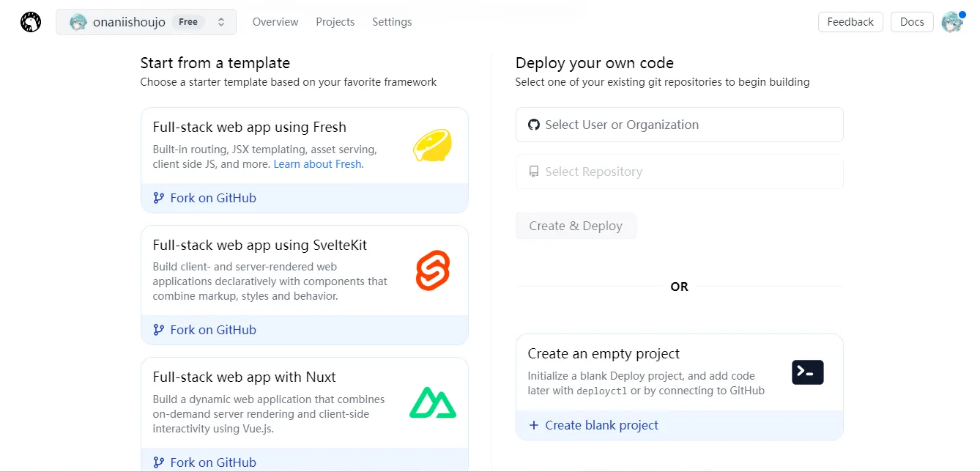This screenshot has height=472, width=980.
Task: Click the plus icon beside Create blank project
Action: (533, 425)
